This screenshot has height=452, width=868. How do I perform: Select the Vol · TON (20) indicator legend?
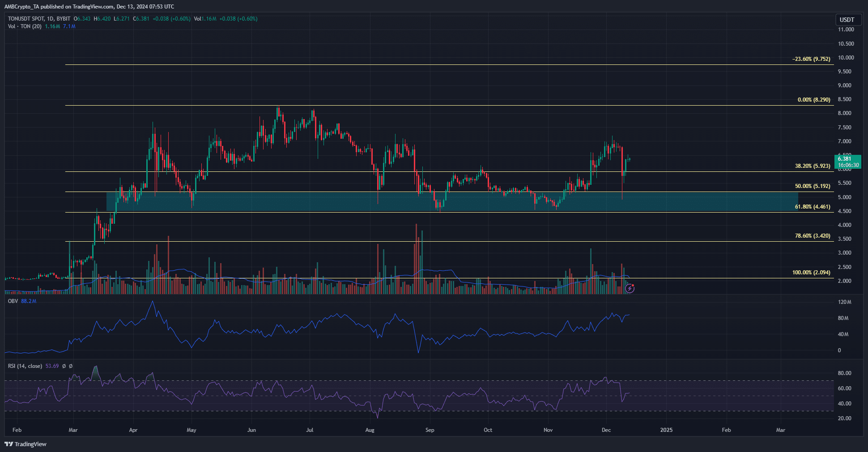click(25, 26)
